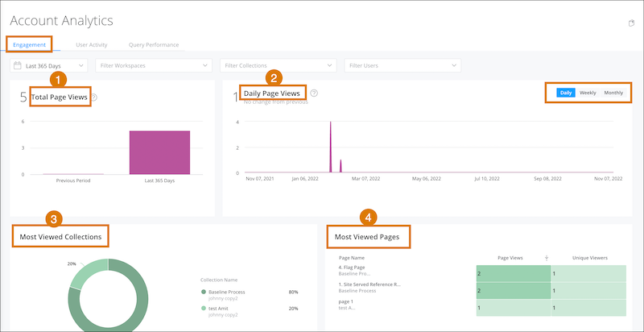Open the Filter Users dropdown
Image resolution: width=644 pixels, height=332 pixels.
(x=402, y=65)
